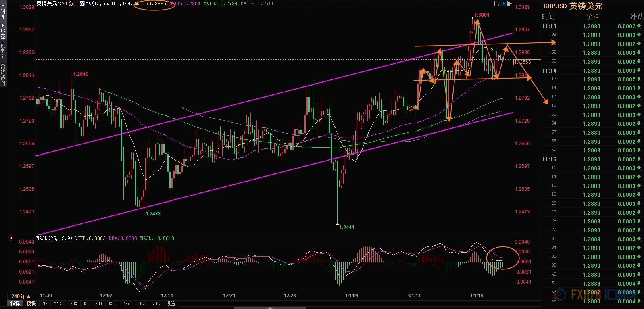The width and height of the screenshot is (644, 309).
Task: Open the 分时图 view in left sidebar
Action: [x=3, y=10]
